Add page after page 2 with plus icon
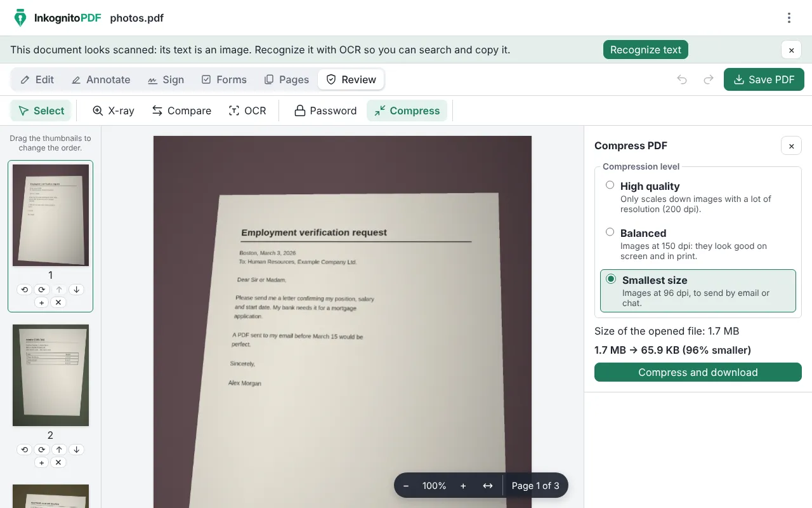Image resolution: width=812 pixels, height=508 pixels. 41,462
